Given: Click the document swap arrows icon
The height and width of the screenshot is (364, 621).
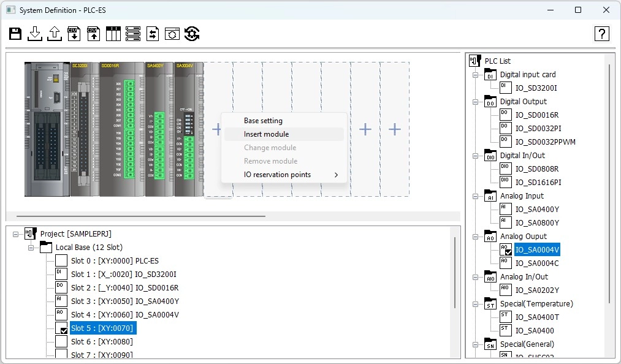Looking at the screenshot, I should [x=153, y=34].
